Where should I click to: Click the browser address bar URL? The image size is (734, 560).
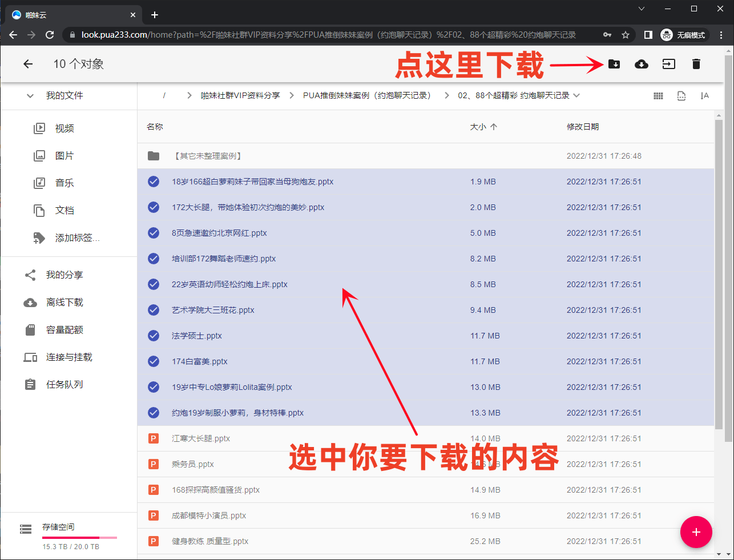coord(328,35)
